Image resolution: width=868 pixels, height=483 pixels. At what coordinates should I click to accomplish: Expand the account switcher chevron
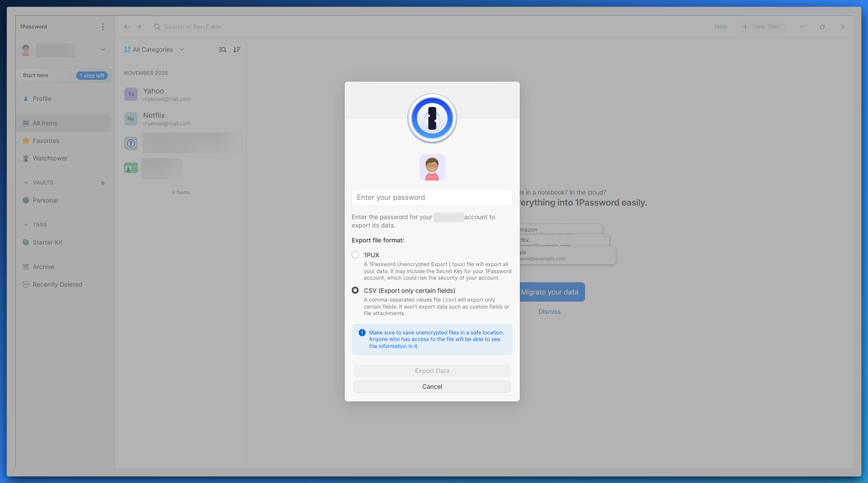point(103,50)
